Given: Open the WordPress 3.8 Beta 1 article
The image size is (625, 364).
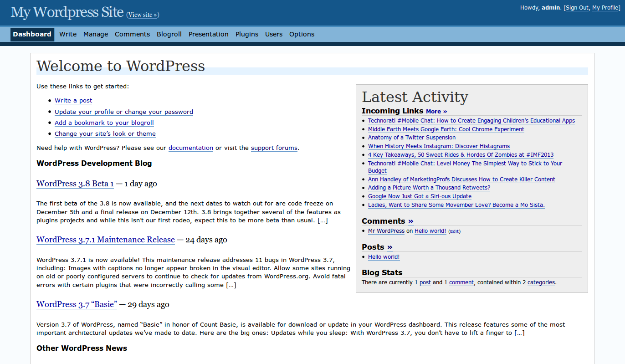Looking at the screenshot, I should (75, 184).
